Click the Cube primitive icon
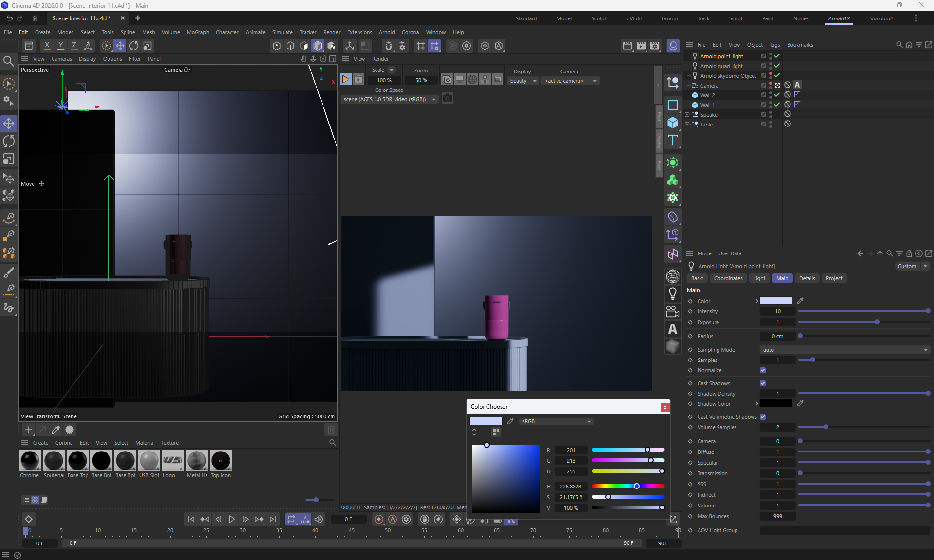 pyautogui.click(x=673, y=123)
